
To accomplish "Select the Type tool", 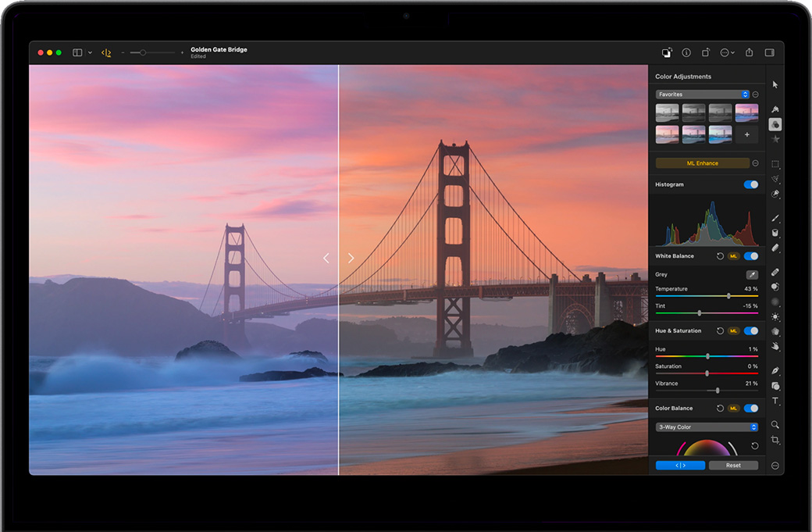I will (775, 401).
